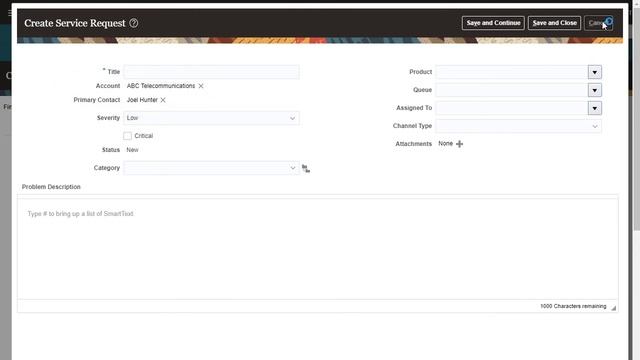Expand the Assigned To dropdown arrow

[x=594, y=108]
